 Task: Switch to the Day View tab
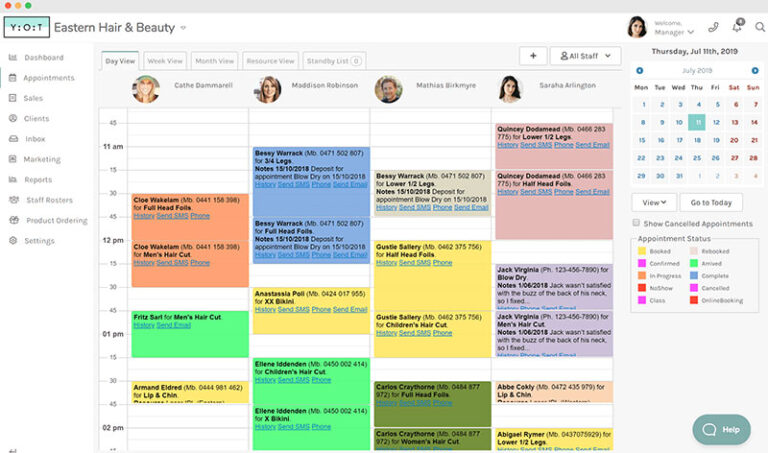120,61
